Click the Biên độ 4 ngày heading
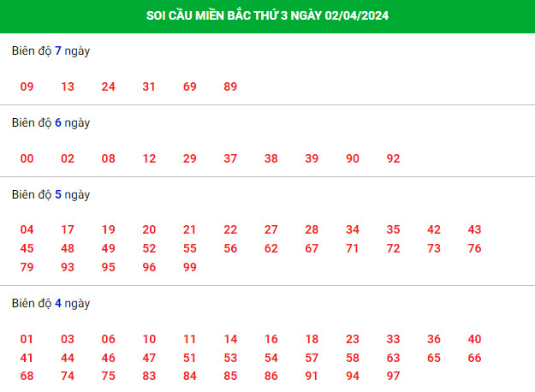Image resolution: width=535 pixels, height=392 pixels. point(51,303)
